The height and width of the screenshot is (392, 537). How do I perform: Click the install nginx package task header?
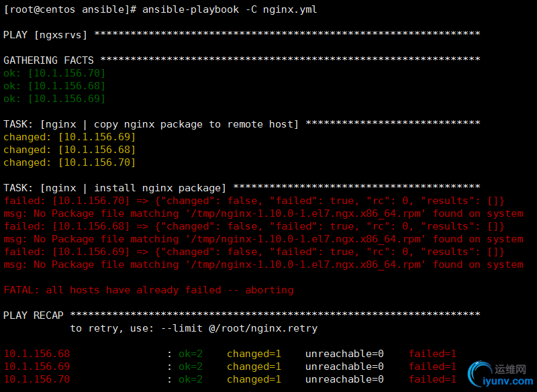pyautogui.click(x=242, y=188)
